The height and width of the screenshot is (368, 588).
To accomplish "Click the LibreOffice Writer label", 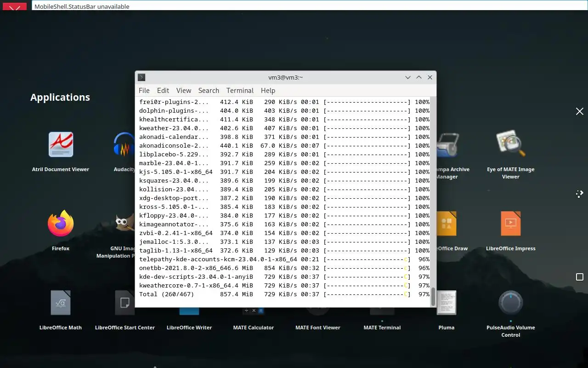I will tap(189, 328).
